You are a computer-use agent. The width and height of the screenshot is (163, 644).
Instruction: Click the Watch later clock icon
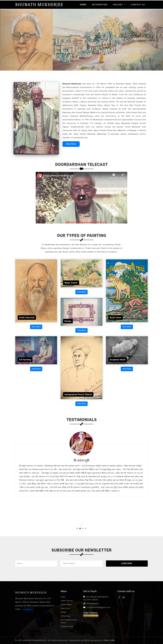(114, 175)
